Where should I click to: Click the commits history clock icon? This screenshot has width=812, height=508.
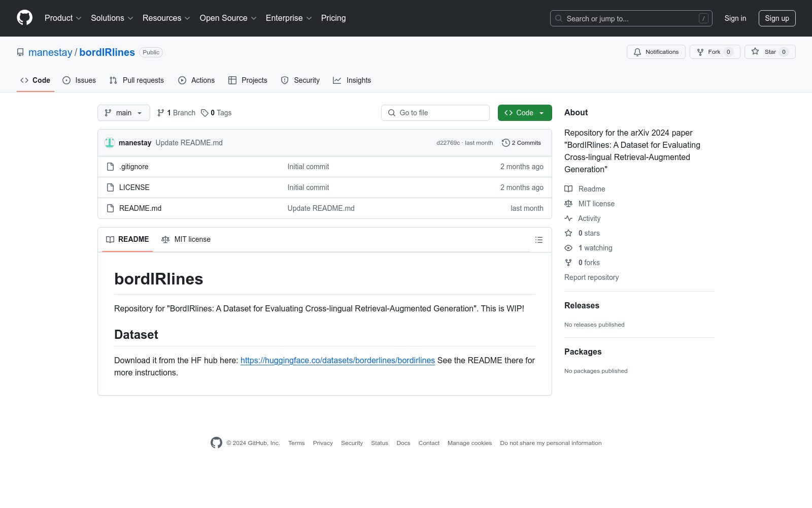click(505, 143)
